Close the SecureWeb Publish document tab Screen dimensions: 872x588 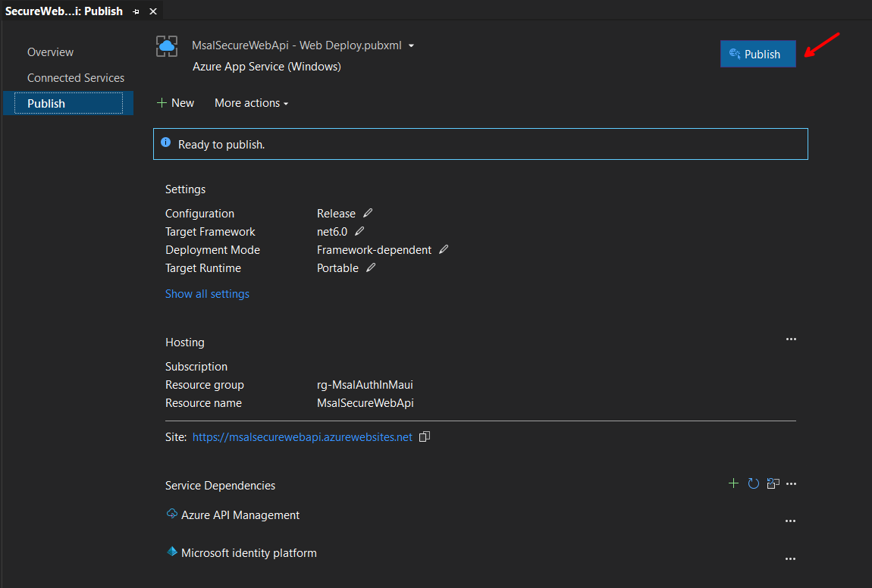pos(153,11)
